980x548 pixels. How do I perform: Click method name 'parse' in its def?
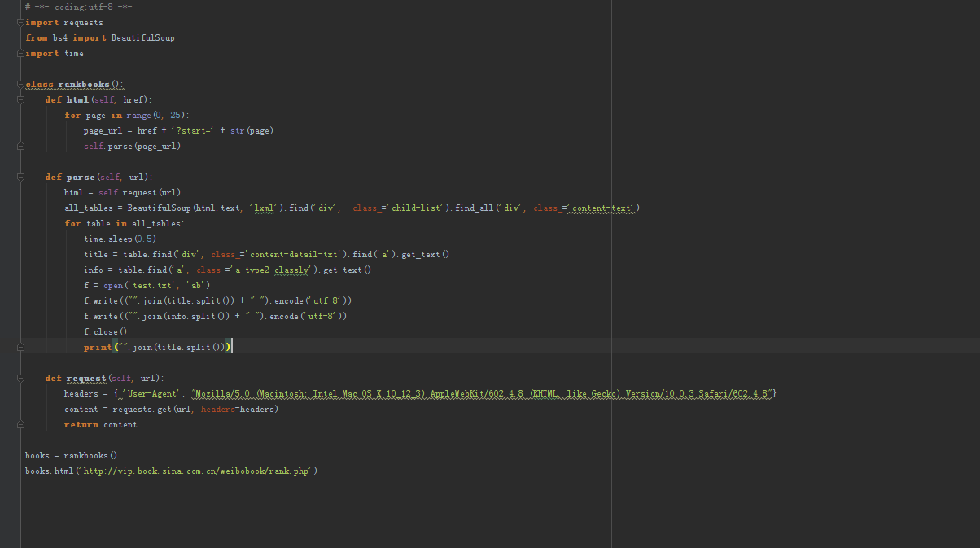81,177
